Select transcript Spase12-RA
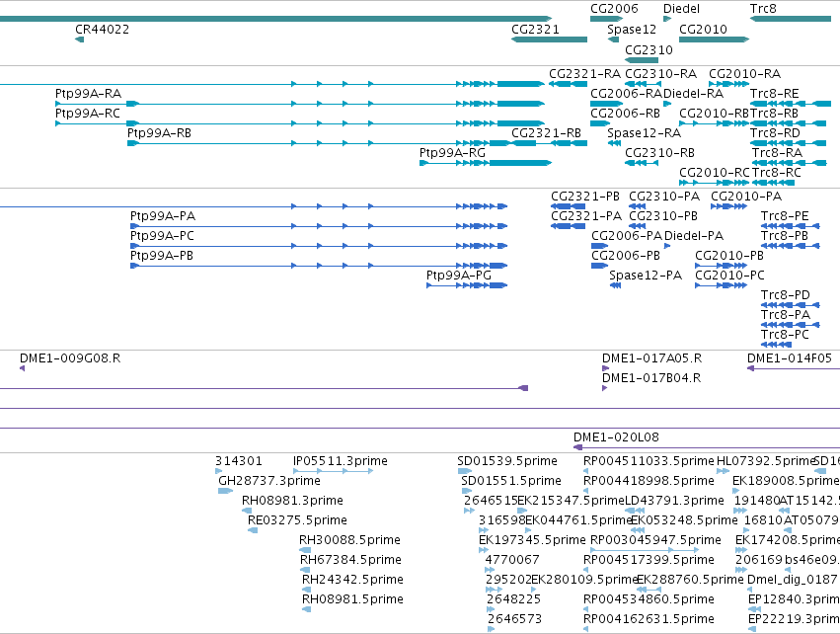 644,133
